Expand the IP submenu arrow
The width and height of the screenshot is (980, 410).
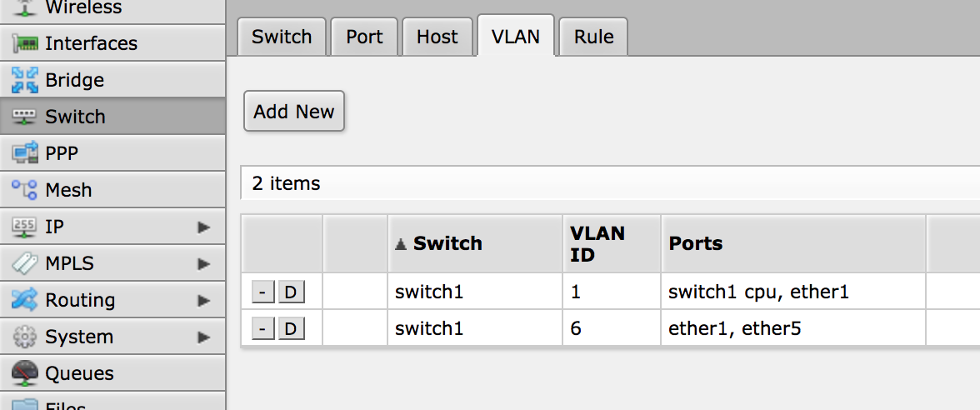click(203, 227)
